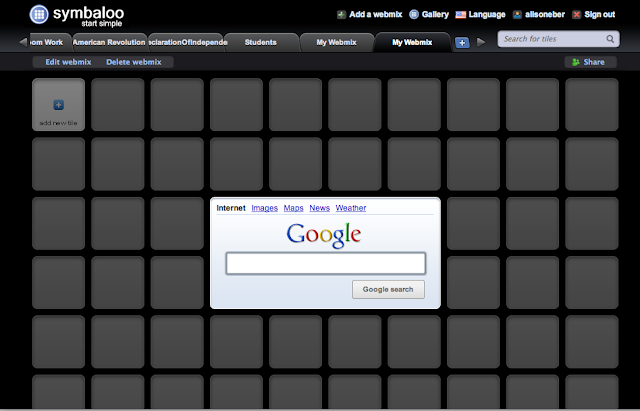Add a new webmix tab with plus button
The height and width of the screenshot is (411, 640).
[462, 42]
